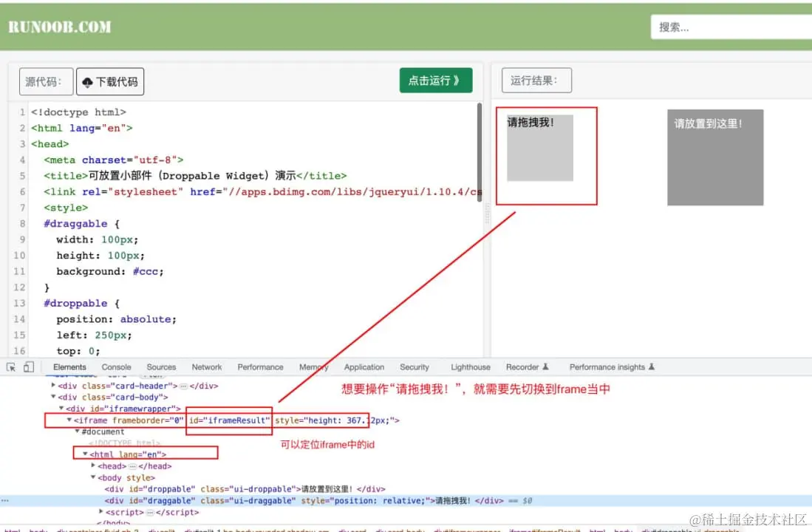Collapse the iframe iframeResult node
Screen dimensions: 812x532
pyautogui.click(x=69, y=420)
